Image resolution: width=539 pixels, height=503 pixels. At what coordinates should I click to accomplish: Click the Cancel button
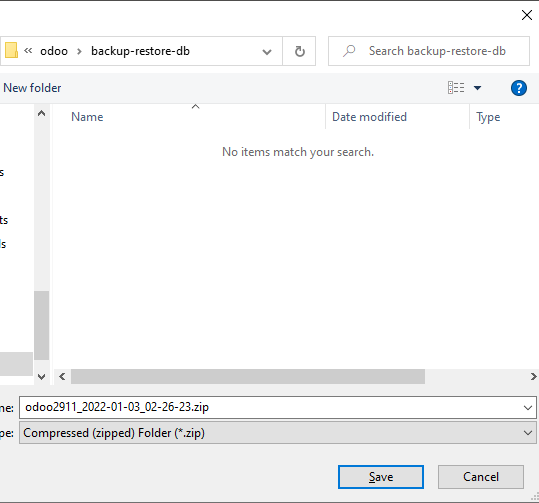[x=481, y=477]
